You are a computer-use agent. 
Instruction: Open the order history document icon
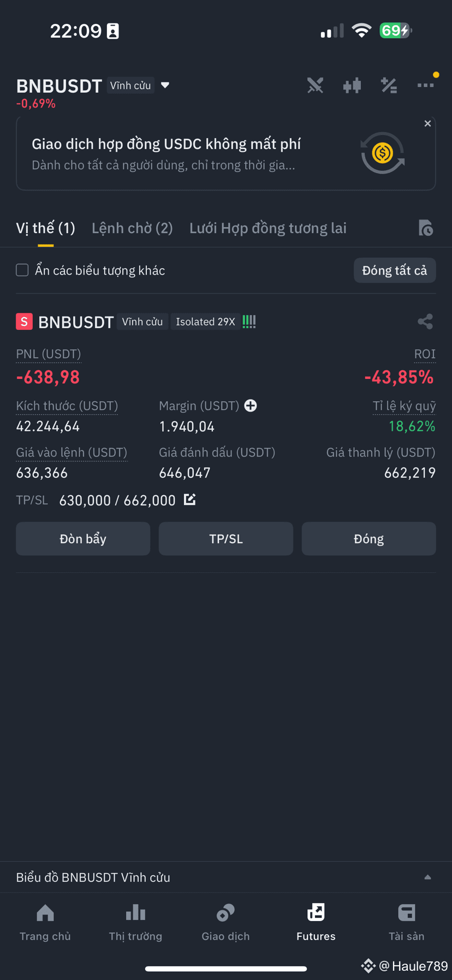pyautogui.click(x=425, y=228)
